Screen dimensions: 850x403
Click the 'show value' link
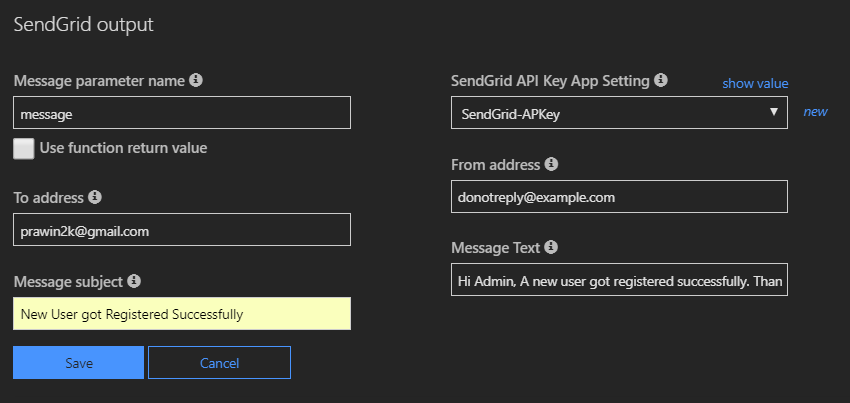[755, 83]
